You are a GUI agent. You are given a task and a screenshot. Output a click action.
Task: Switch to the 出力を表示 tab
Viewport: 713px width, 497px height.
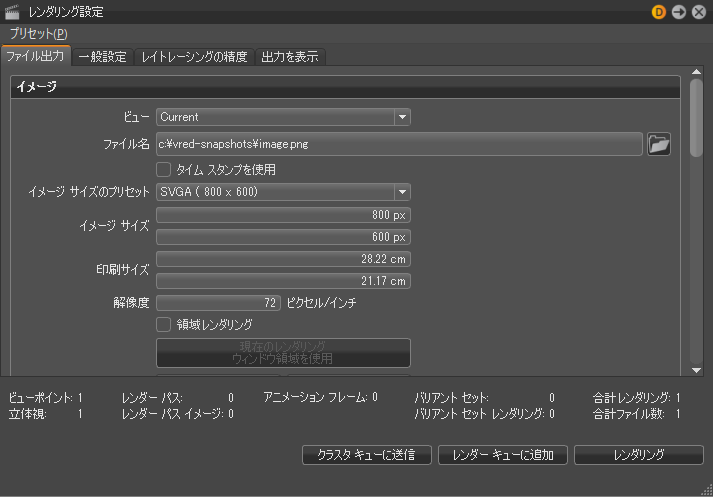(x=290, y=57)
